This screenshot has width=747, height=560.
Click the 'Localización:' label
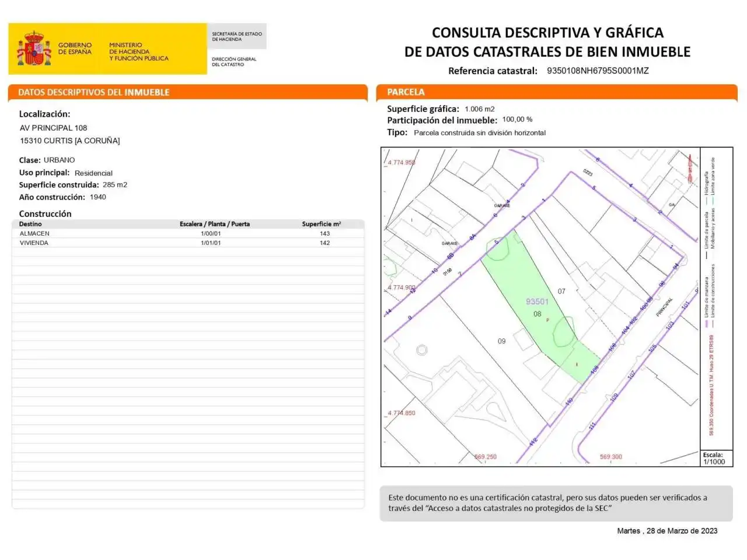(44, 114)
